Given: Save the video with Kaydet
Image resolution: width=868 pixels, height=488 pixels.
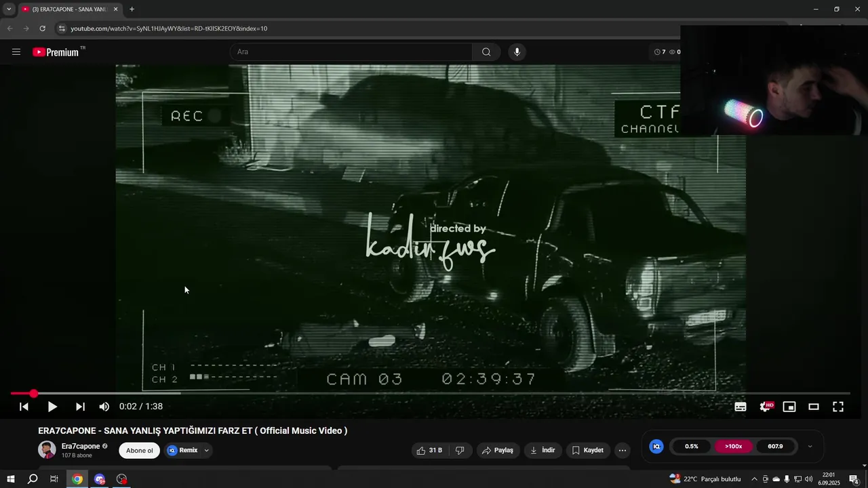Looking at the screenshot, I should coord(587,451).
